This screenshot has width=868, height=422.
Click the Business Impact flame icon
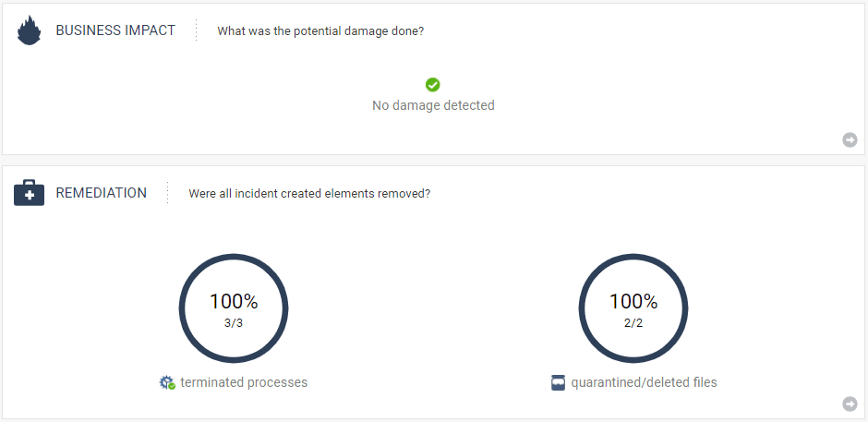tap(30, 31)
